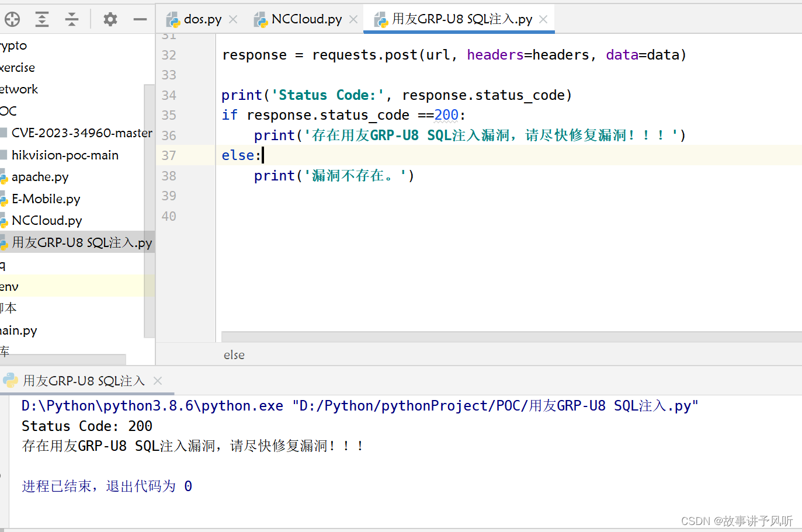802x532 pixels.
Task: Click the 'if response.status_code ==200:' line
Action: [343, 115]
